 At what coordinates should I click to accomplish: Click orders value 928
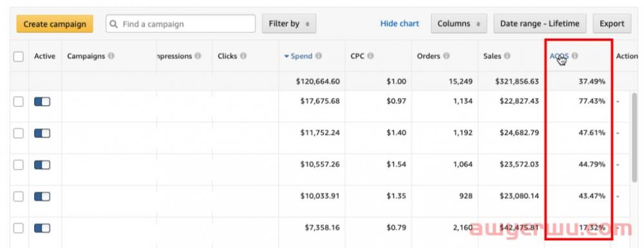pos(466,196)
